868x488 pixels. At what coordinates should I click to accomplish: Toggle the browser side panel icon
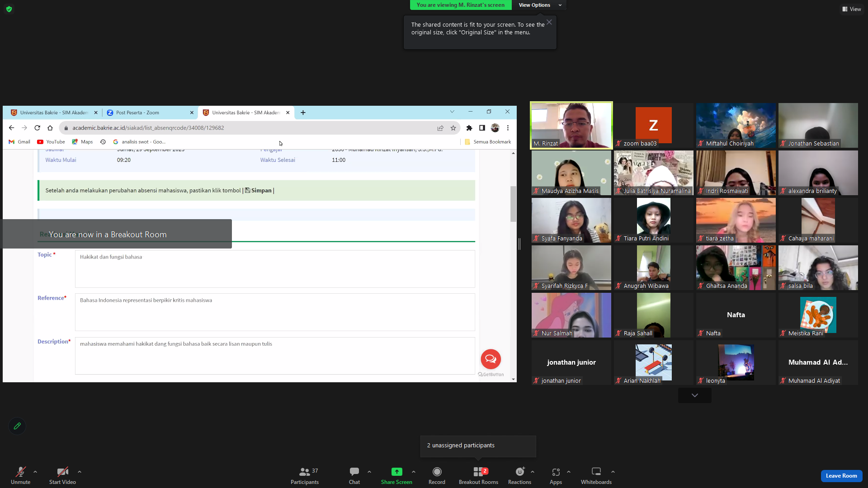click(482, 128)
